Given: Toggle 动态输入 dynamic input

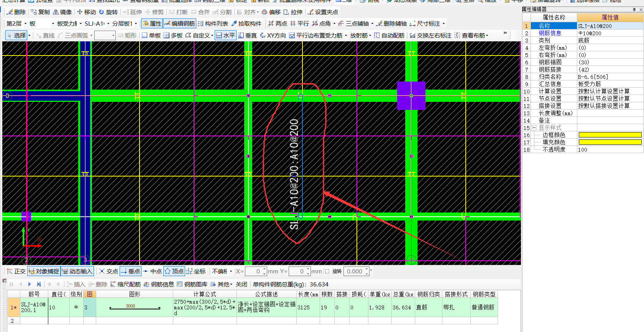Looking at the screenshot, I should [x=77, y=271].
